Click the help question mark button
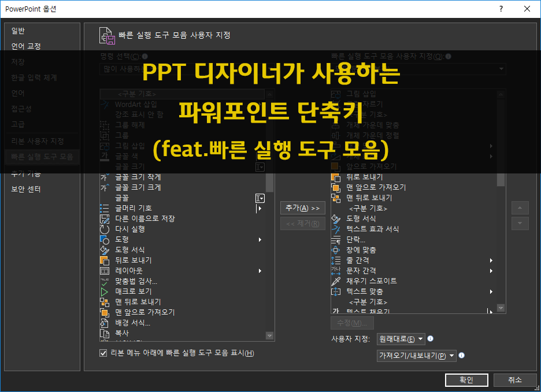The height and width of the screenshot is (392, 541). 501,9
